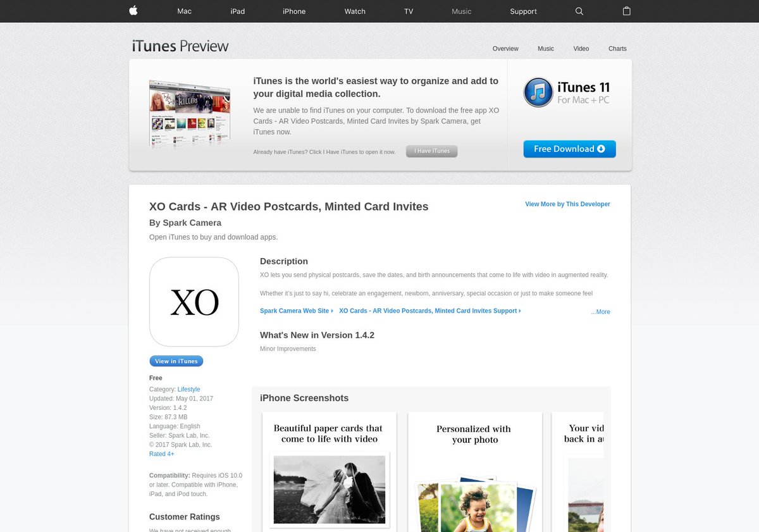Click the Lifestyle category link
The height and width of the screenshot is (532, 759).
click(188, 390)
